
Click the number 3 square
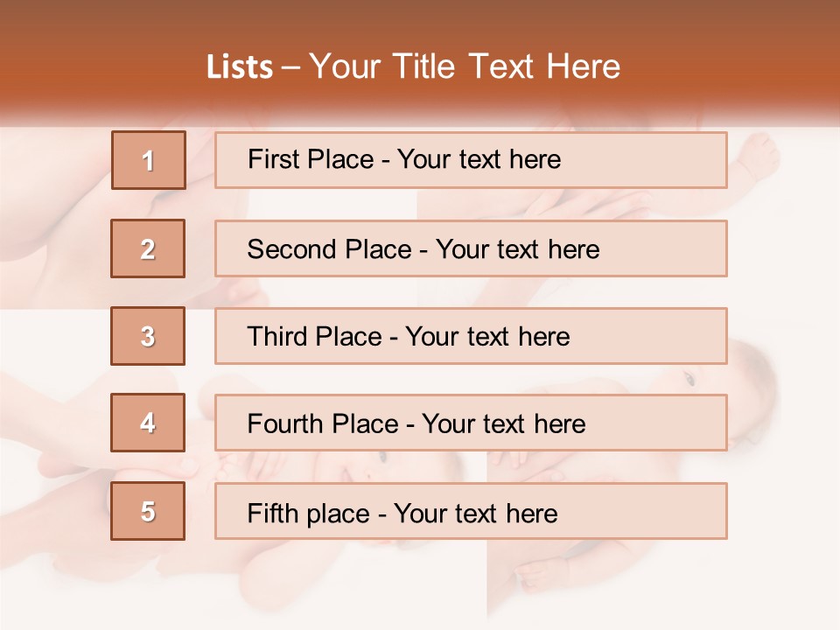tap(148, 336)
